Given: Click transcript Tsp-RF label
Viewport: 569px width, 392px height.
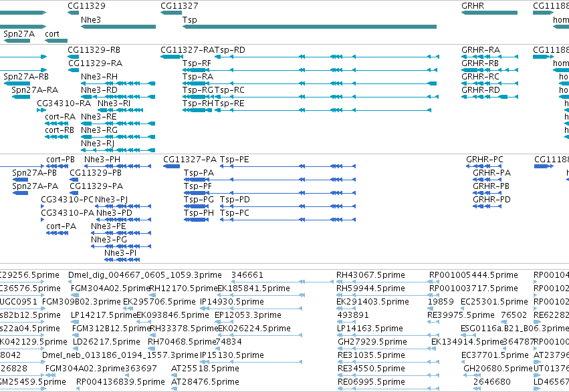Looking at the screenshot, I should (197, 63).
